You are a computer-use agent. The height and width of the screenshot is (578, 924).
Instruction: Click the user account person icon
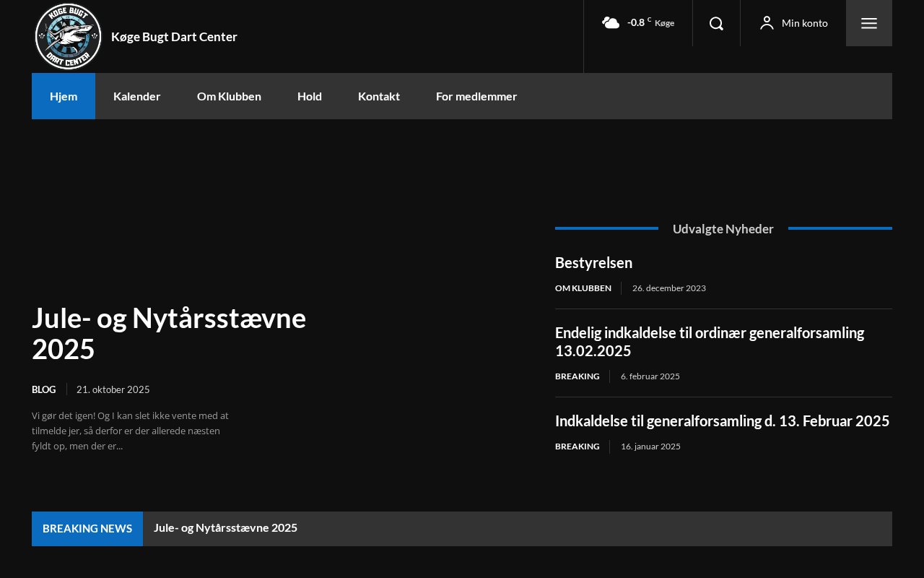[767, 23]
